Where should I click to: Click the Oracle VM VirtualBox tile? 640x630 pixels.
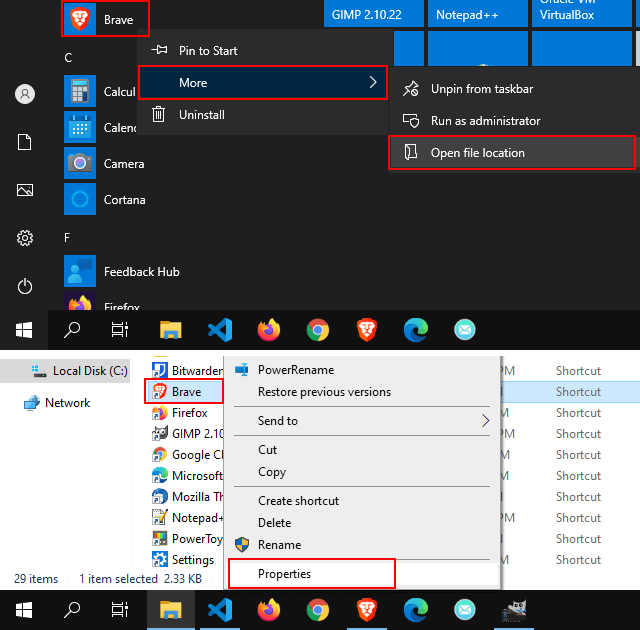click(582, 13)
